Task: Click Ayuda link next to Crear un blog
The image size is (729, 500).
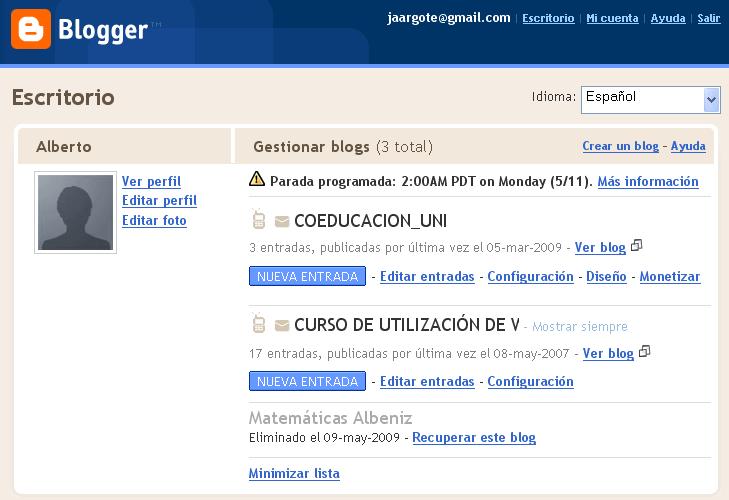Action: (x=688, y=146)
